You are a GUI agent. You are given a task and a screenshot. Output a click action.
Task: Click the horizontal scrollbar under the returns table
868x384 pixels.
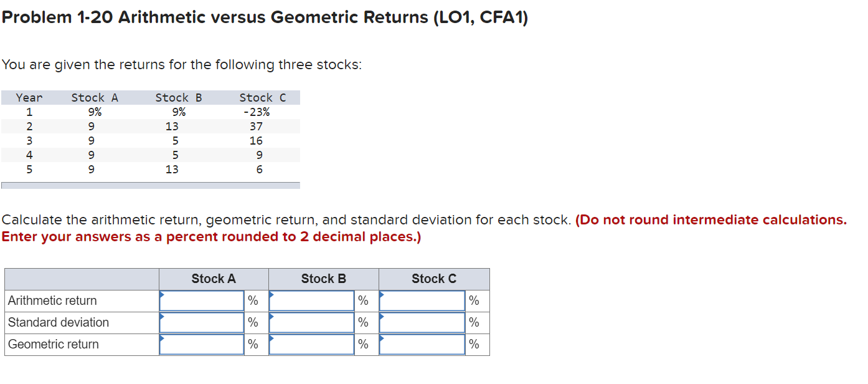150,185
